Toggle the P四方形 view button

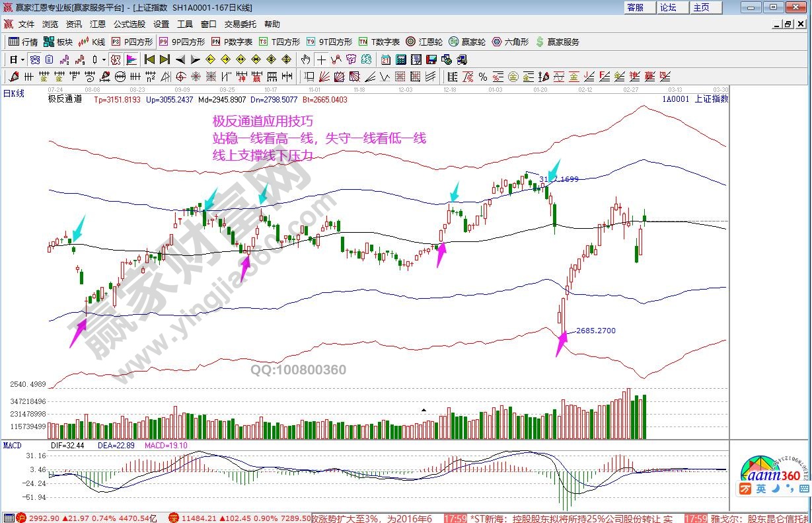(132, 42)
